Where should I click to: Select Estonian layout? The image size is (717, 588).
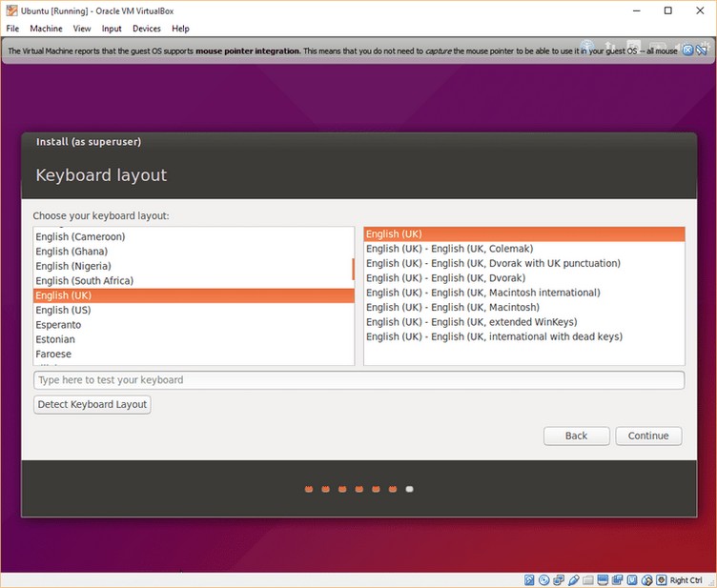194,339
